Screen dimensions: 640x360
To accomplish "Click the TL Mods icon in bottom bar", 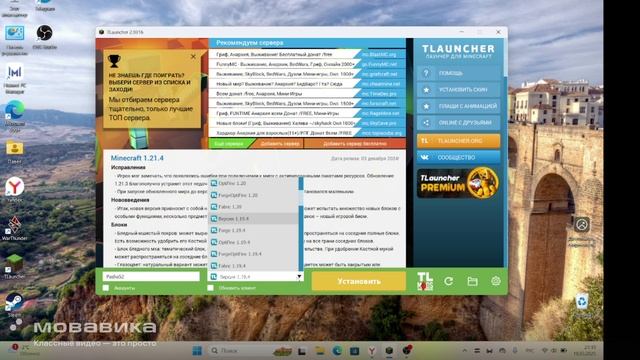I will [x=425, y=281].
